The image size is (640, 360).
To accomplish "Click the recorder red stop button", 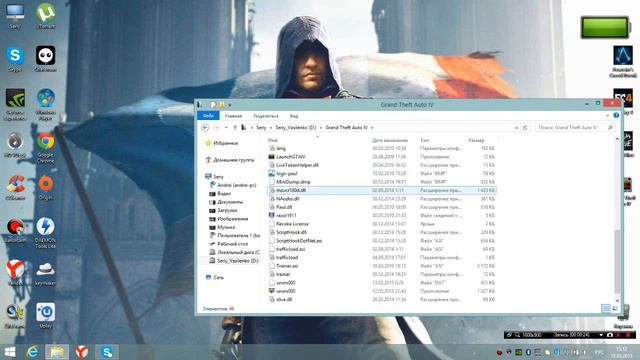I will point(628,335).
